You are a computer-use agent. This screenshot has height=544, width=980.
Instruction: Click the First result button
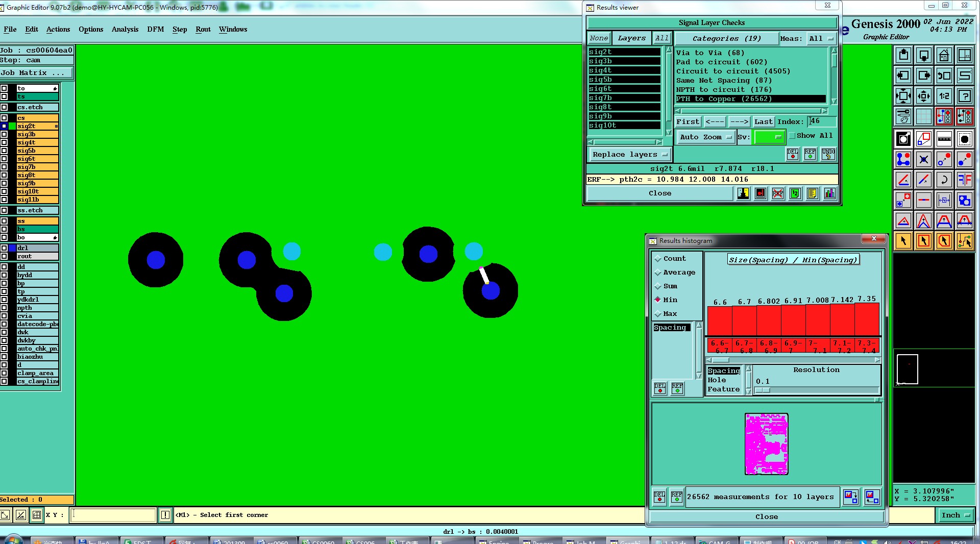(688, 121)
